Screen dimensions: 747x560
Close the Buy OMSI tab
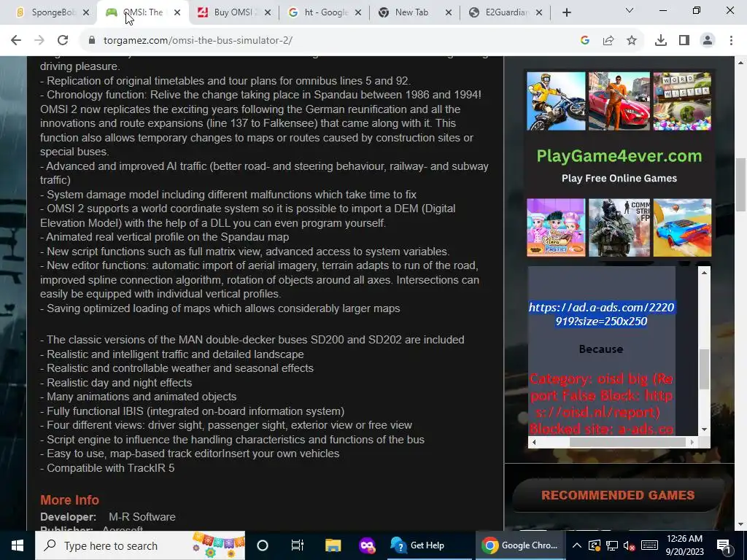pyautogui.click(x=268, y=13)
